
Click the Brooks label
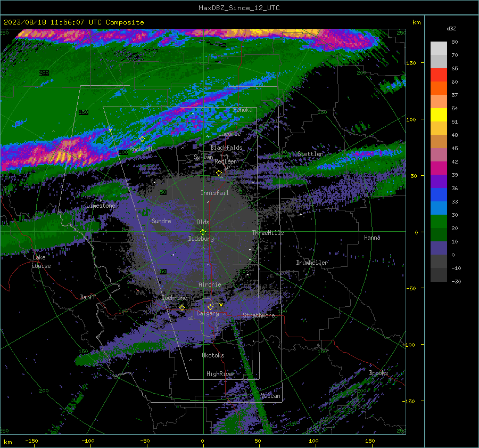(378, 373)
